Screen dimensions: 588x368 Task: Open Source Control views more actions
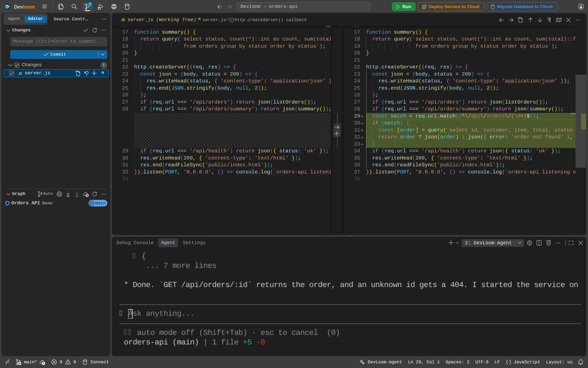[x=104, y=19]
